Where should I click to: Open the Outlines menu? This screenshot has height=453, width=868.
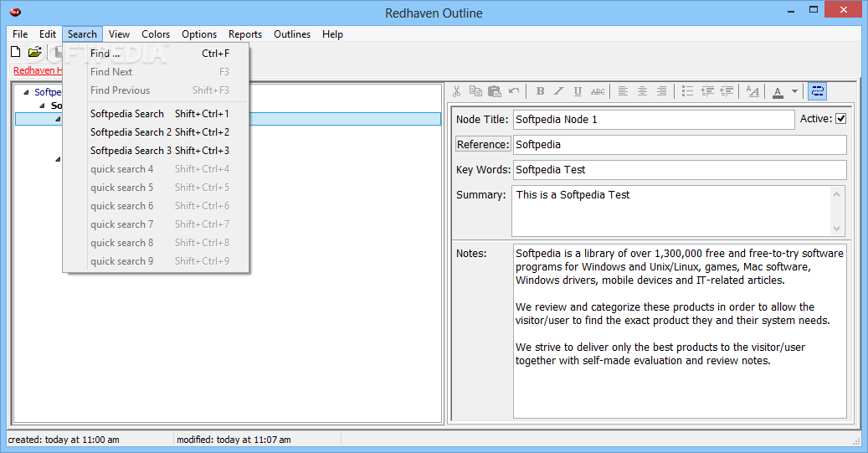[x=292, y=33]
